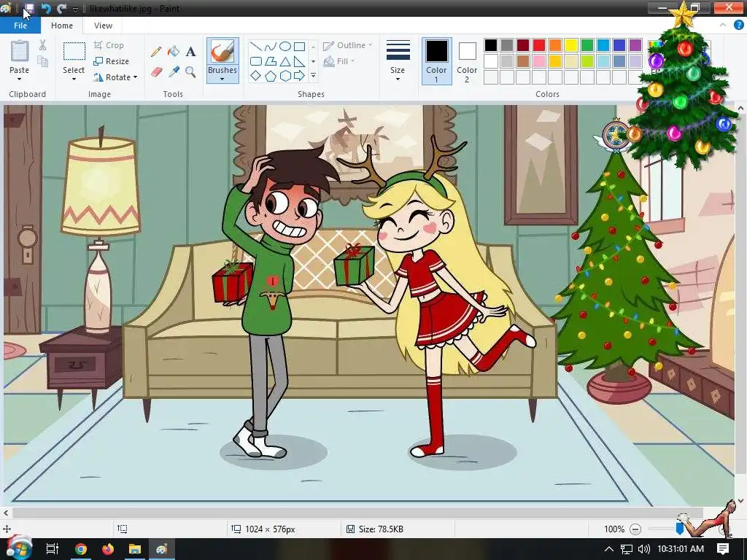Pick the orange color swatch
Screen dimensions: 747x560
[555, 45]
